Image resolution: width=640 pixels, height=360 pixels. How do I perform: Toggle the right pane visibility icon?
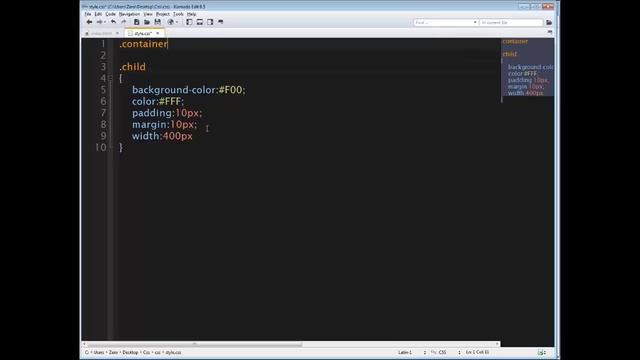click(210, 22)
